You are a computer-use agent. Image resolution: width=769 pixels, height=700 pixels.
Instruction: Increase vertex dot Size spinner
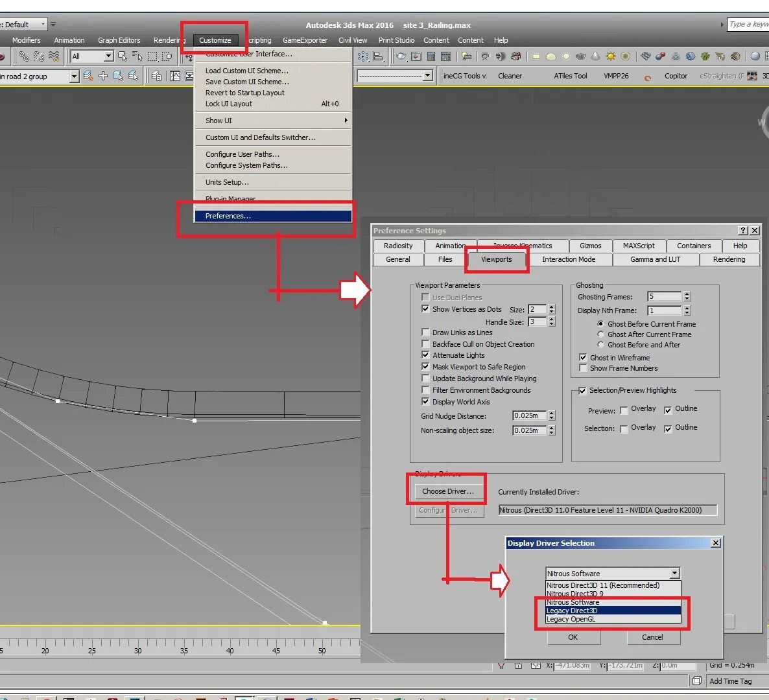[x=552, y=307]
